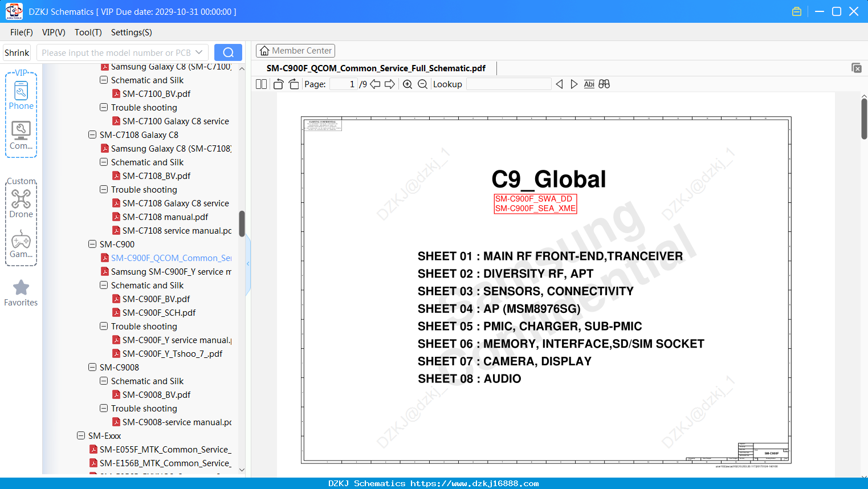This screenshot has height=489, width=868.
Task: Open SM-C900F_BV.pdf
Action: pos(156,299)
